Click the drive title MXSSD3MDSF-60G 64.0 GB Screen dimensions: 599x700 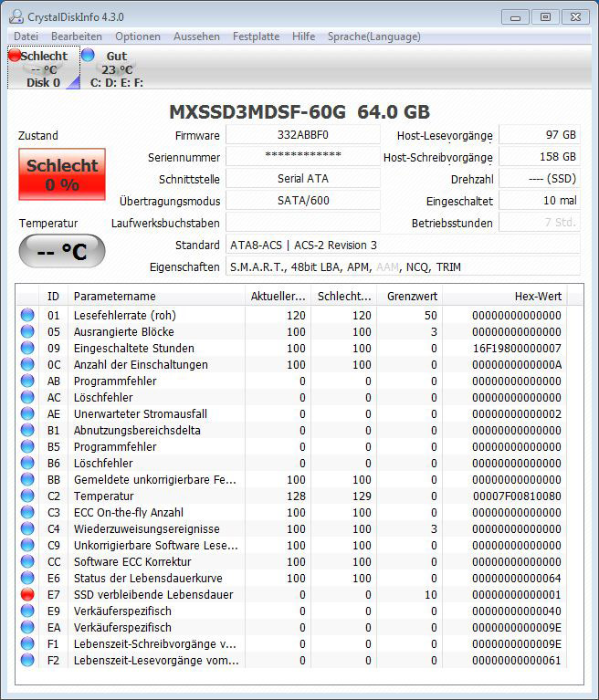[x=299, y=111]
